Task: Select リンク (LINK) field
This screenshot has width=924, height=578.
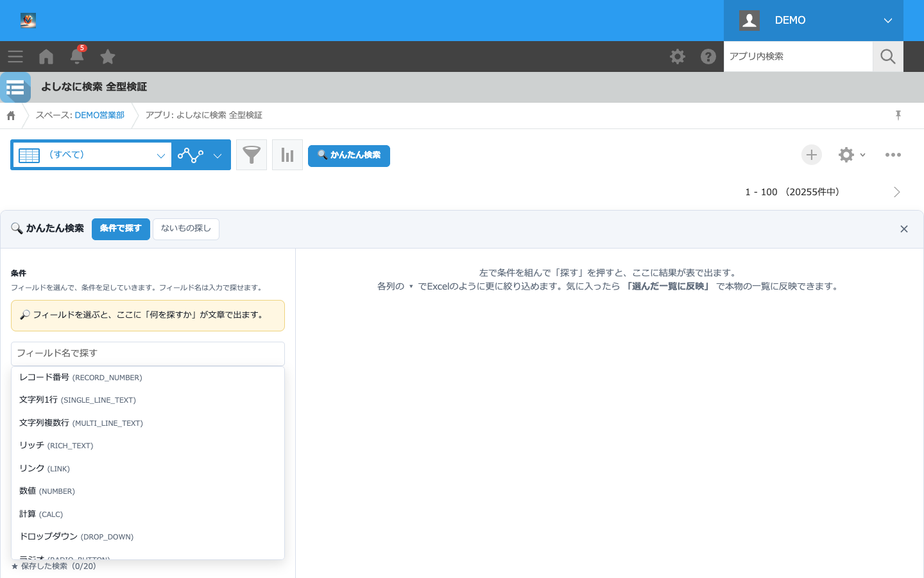Action: 148,469
